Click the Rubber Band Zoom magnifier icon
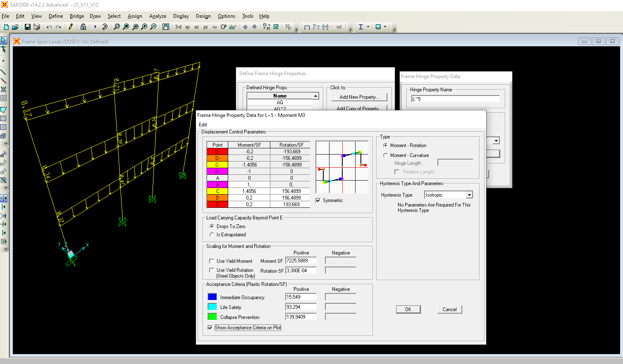 117,27
